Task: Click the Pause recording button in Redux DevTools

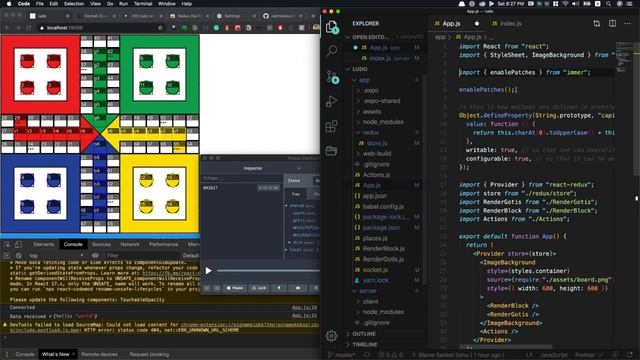Action: point(235,288)
